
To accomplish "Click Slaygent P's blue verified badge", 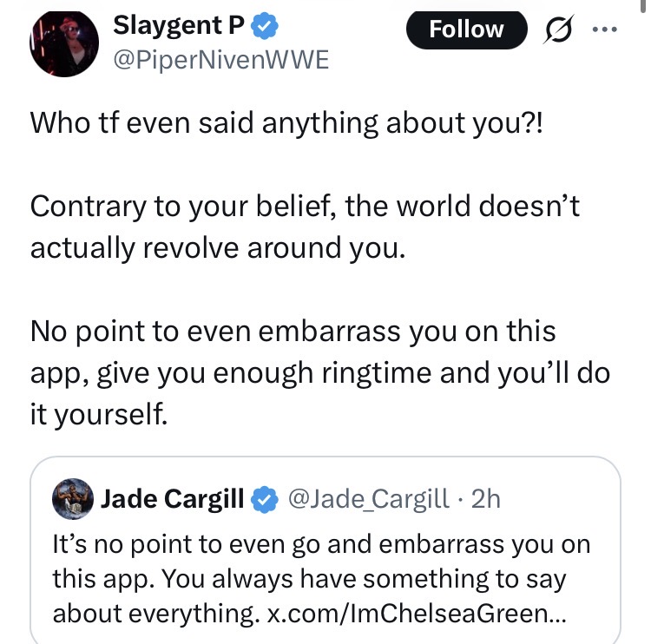I will pyautogui.click(x=265, y=28).
